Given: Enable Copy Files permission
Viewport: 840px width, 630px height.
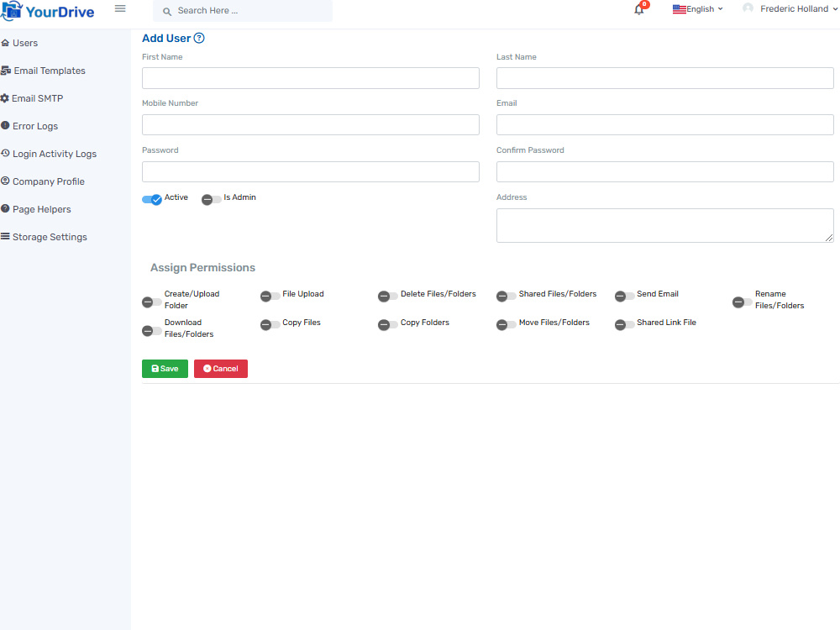Looking at the screenshot, I should click(270, 324).
